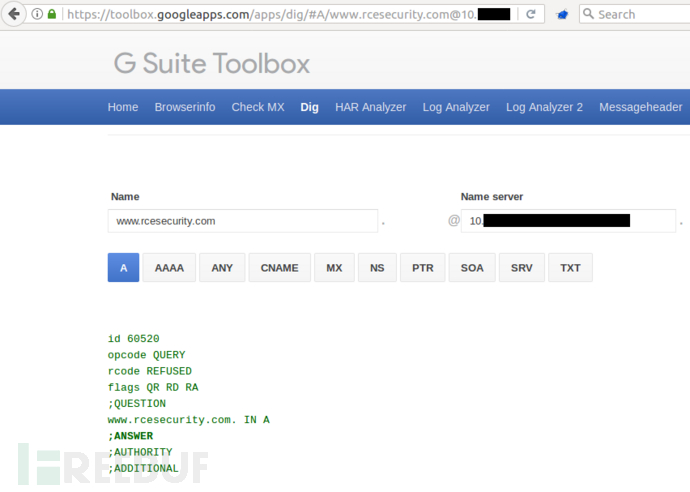Open the HAR Analyzer tab
The width and height of the screenshot is (690, 492).
pos(371,107)
